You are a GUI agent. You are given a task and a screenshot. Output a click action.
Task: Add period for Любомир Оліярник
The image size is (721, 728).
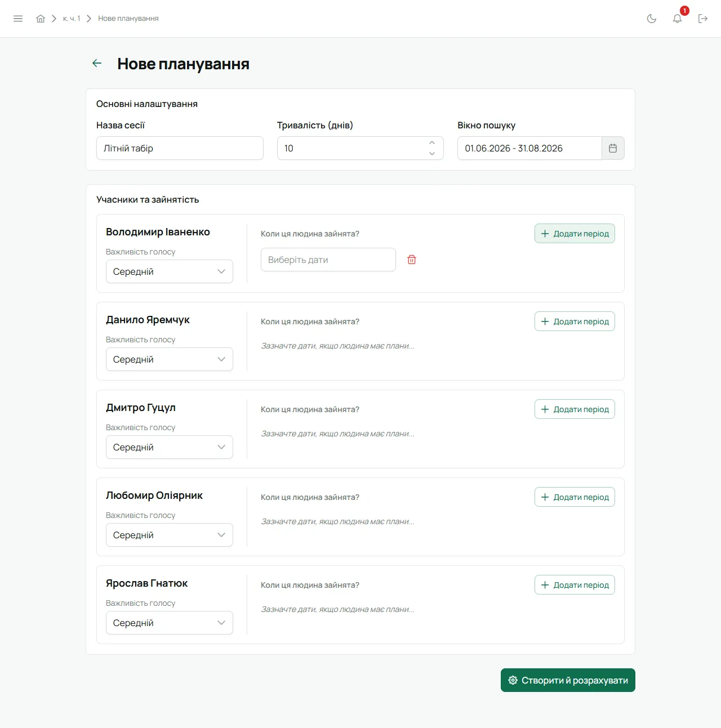pos(575,497)
